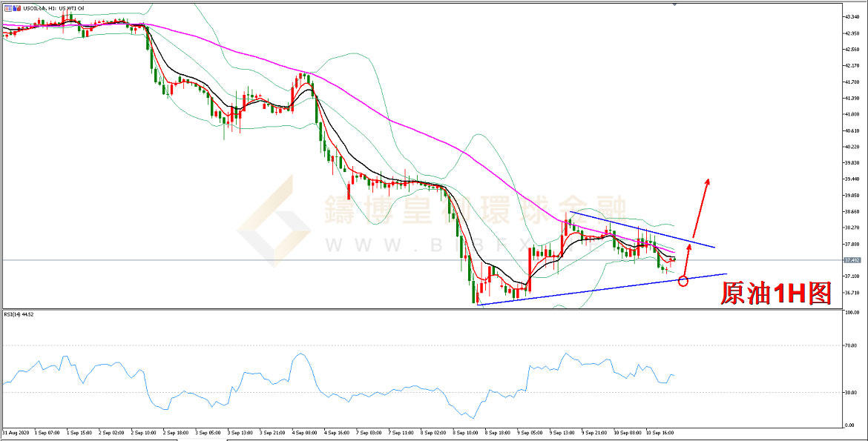
Task: Click the small red circle on lower trendline
Action: [x=683, y=281]
